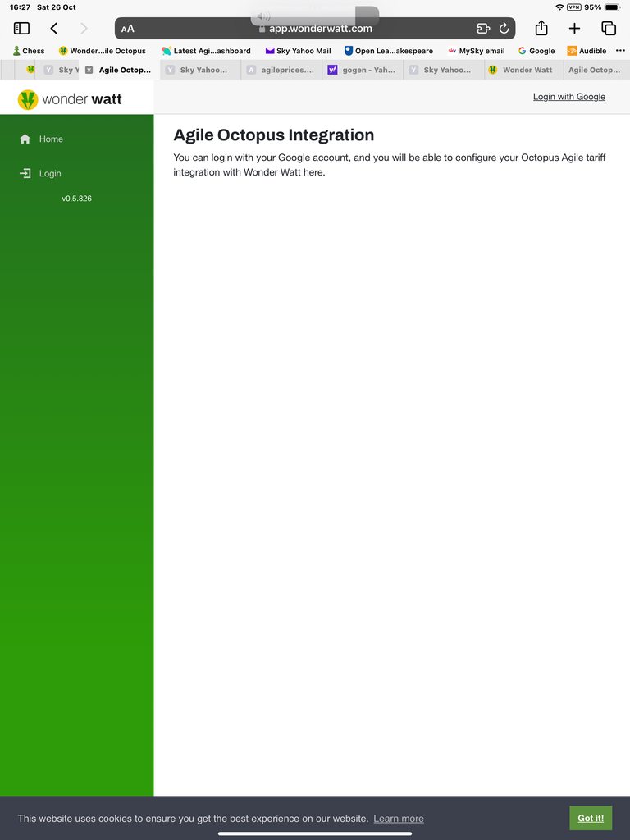This screenshot has height=840, width=630.
Task: Switch to the agileprices tab
Action: [x=281, y=71]
